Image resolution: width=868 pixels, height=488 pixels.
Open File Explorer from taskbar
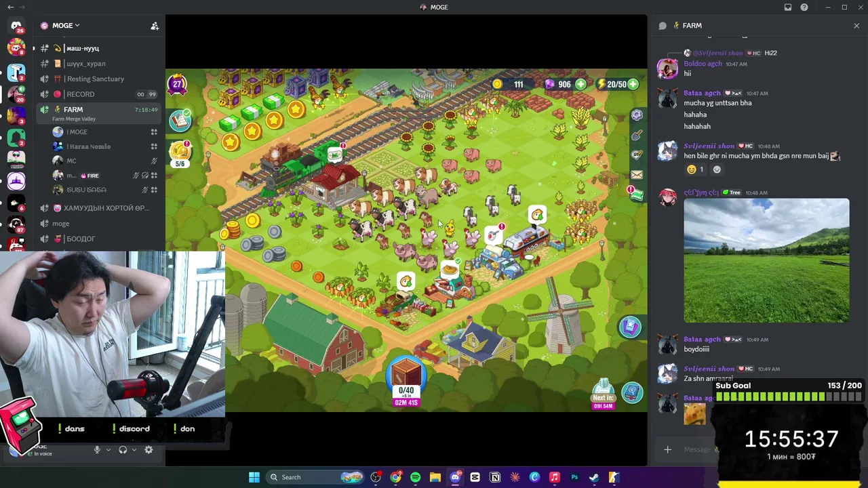click(435, 477)
